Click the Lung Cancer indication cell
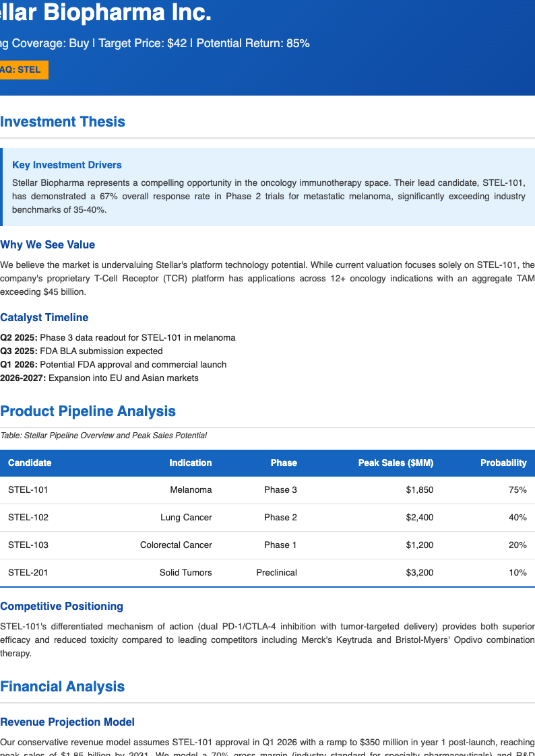This screenshot has width=535, height=756. [186, 517]
